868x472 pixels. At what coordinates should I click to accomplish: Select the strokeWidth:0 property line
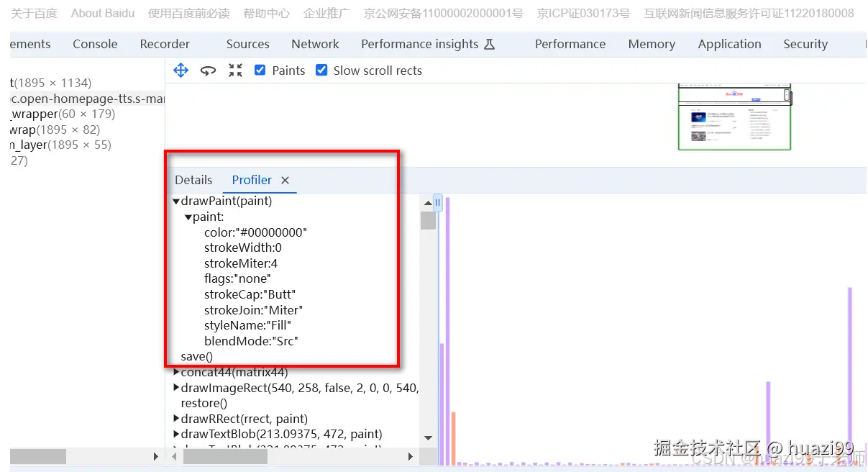tap(243, 248)
